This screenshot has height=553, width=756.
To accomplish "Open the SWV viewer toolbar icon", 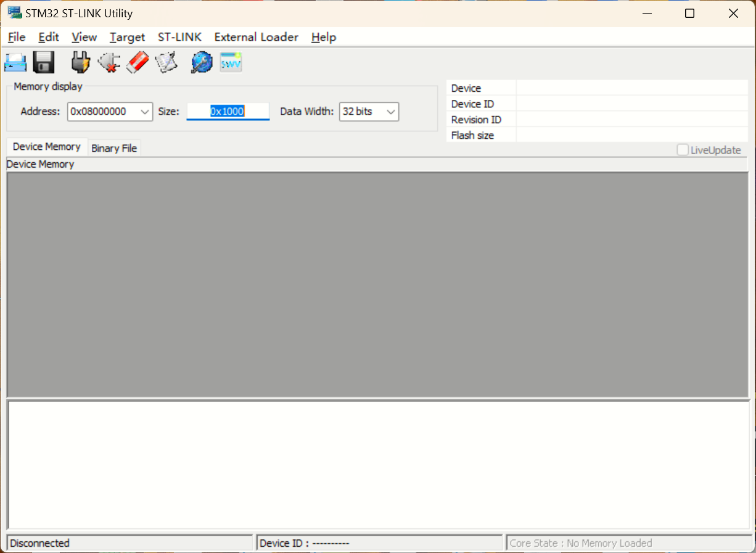I will point(231,62).
